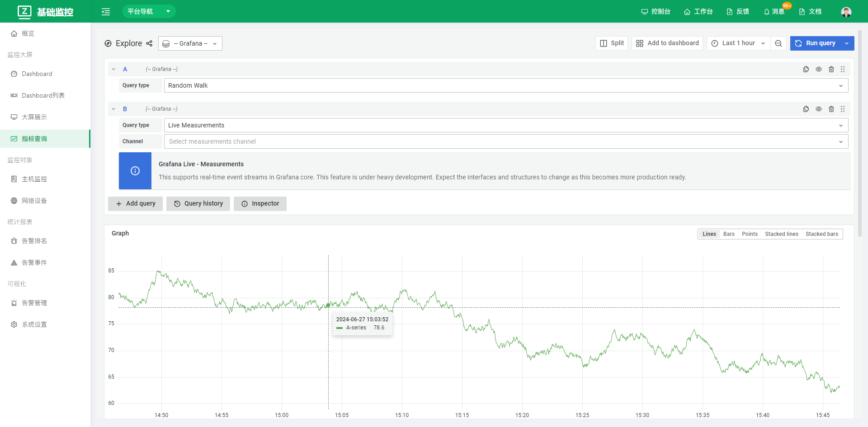Click the drag handle of query B
The width and height of the screenshot is (868, 427).
click(843, 109)
